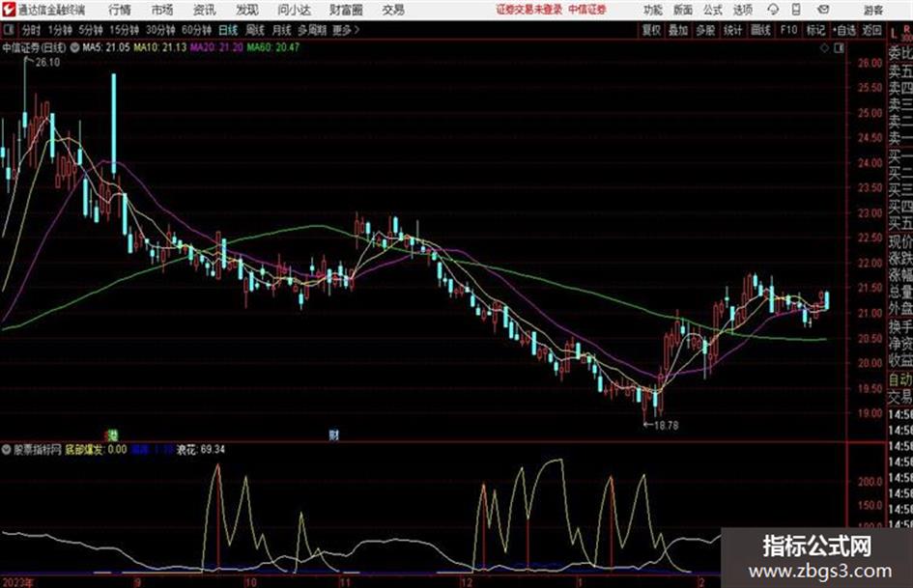Select the 多周期 multi-period tab

point(312,30)
